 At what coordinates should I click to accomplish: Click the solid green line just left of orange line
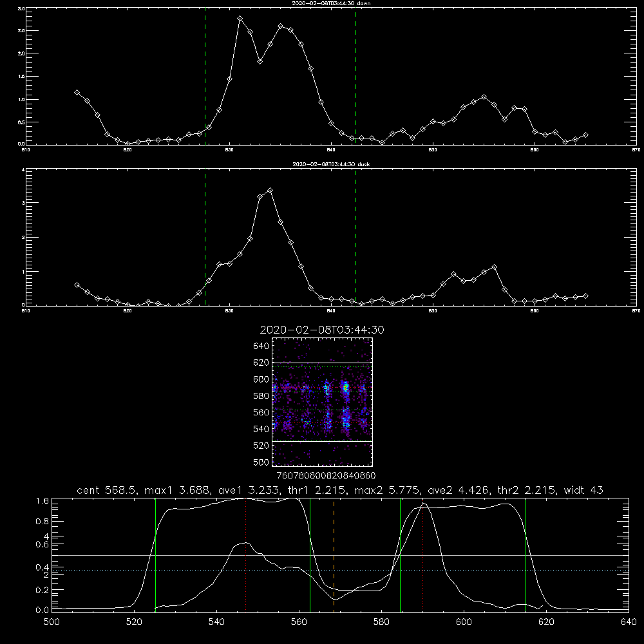(310, 555)
